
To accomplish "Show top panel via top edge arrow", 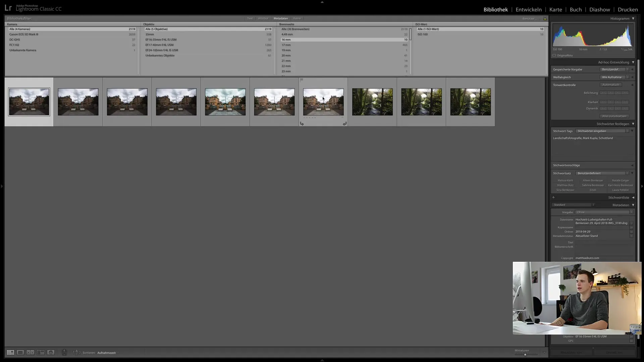I will click(322, 2).
